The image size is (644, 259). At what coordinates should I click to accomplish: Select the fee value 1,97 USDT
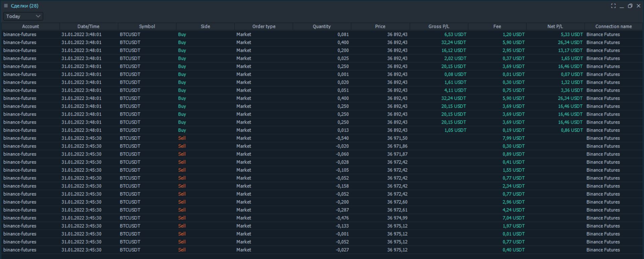(x=514, y=226)
